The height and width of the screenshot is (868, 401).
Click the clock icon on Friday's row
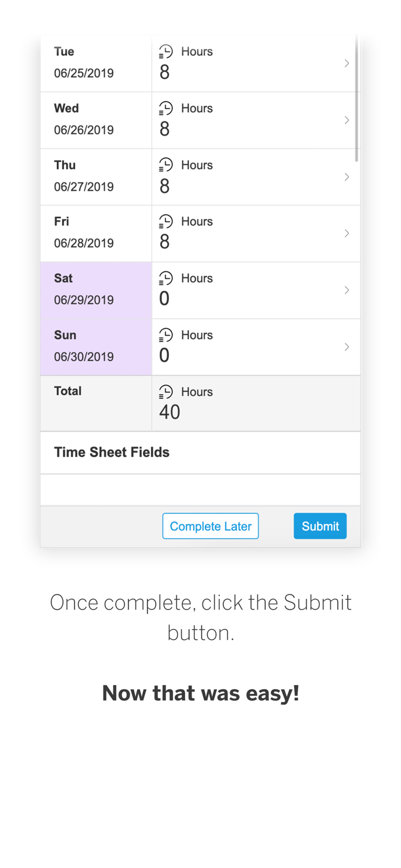(165, 221)
